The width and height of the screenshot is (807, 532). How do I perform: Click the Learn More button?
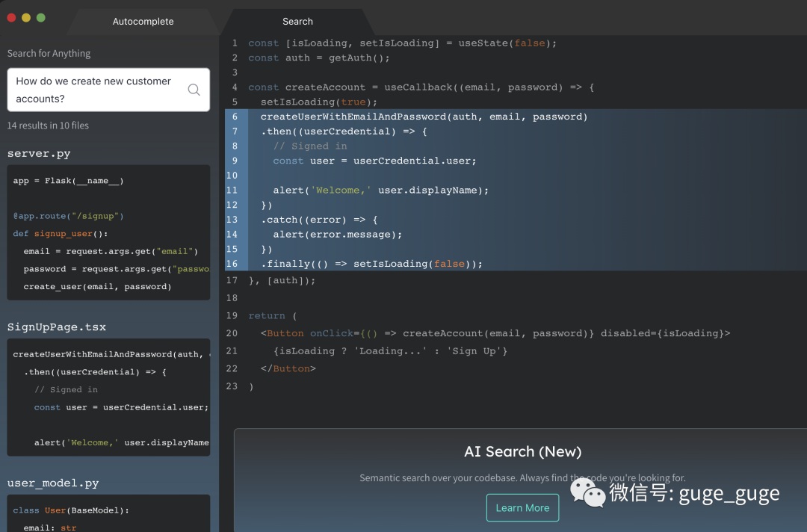point(522,508)
